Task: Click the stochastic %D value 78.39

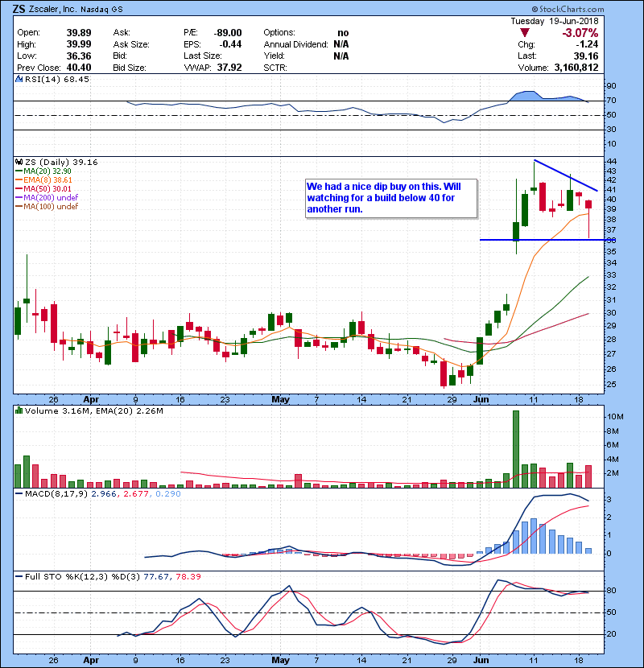Action: [188, 576]
